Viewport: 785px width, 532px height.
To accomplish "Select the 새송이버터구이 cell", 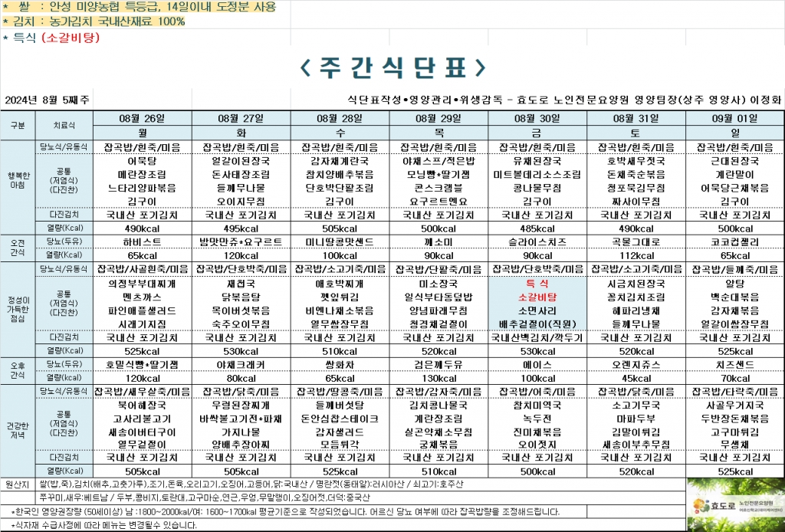I will (x=142, y=432).
